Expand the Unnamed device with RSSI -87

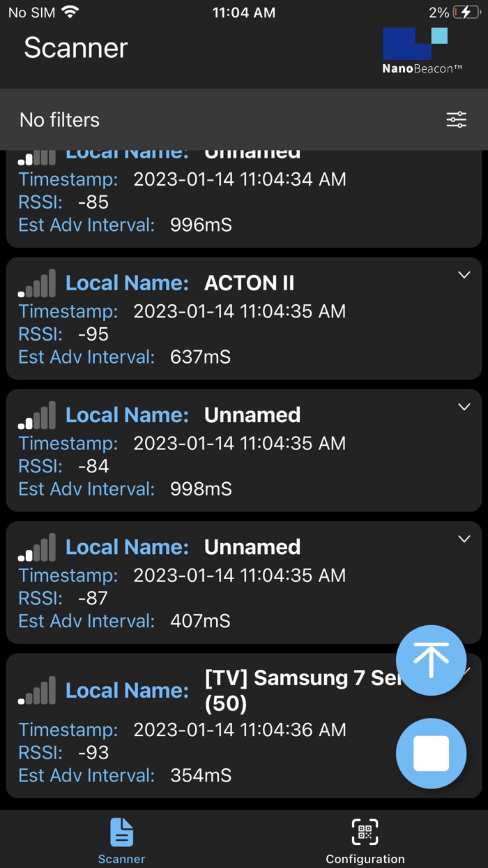point(464,539)
